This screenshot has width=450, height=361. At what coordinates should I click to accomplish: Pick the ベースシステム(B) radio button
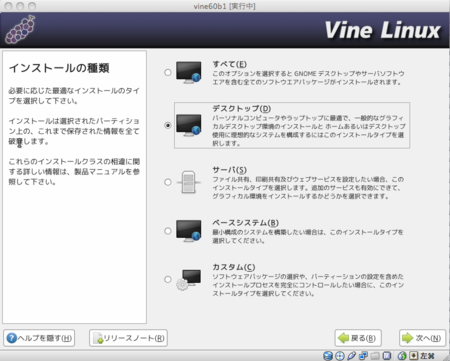[168, 231]
